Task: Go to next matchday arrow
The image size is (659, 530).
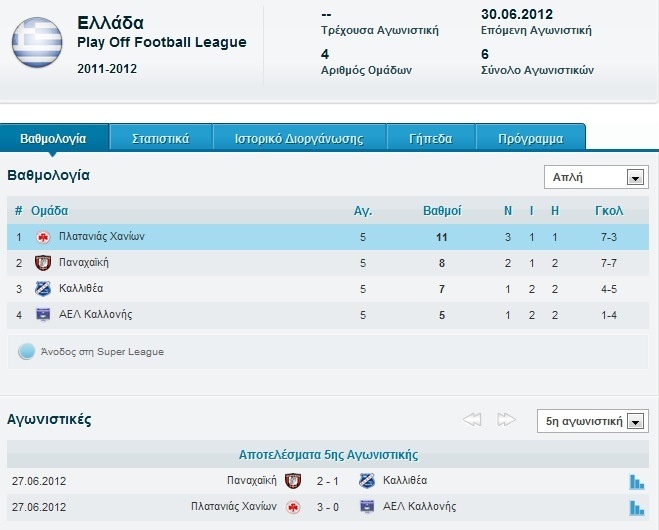Action: 506,419
